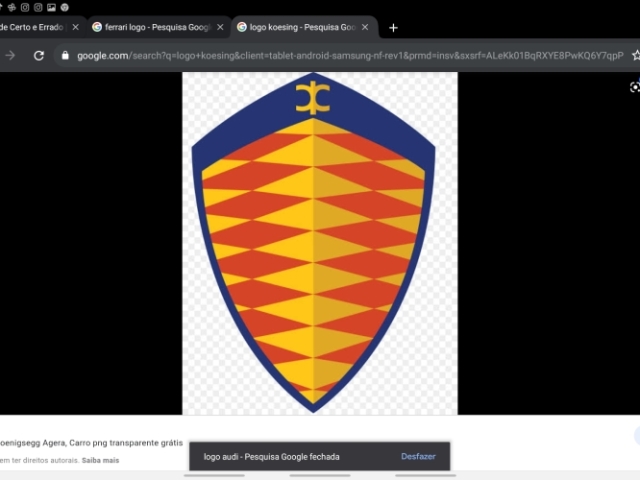Click the second Instagram status bar icon
Image resolution: width=640 pixels, height=480 pixels.
click(38, 7)
